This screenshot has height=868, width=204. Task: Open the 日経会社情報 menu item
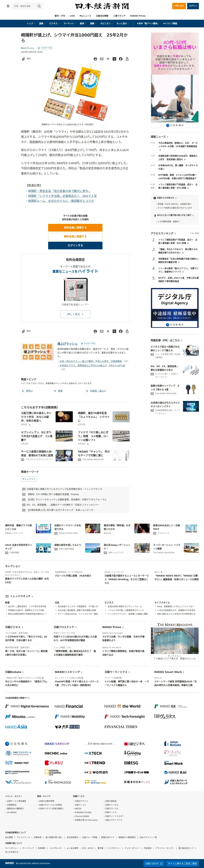click(102, 16)
